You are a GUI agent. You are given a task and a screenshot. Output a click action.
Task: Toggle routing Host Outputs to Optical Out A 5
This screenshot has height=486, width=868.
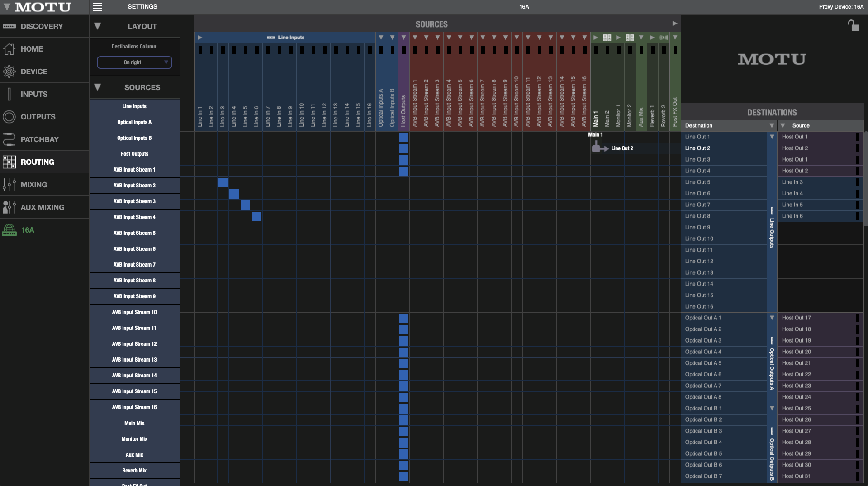403,363
